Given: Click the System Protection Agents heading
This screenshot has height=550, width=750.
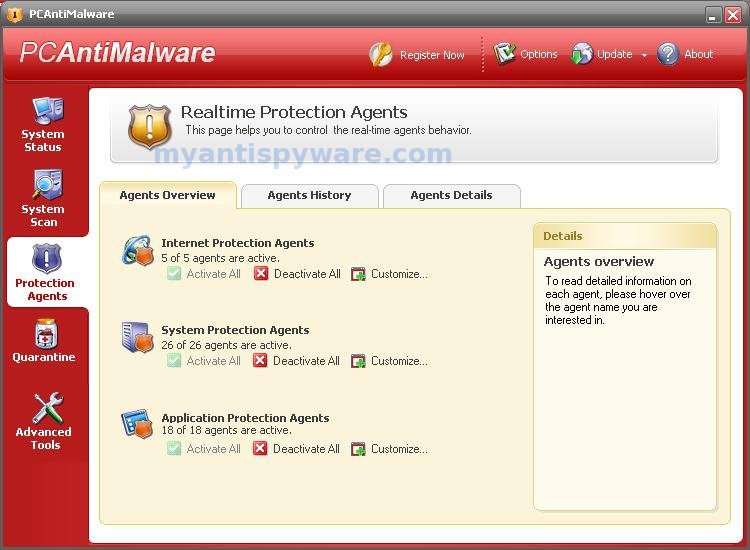Looking at the screenshot, I should pos(235,330).
